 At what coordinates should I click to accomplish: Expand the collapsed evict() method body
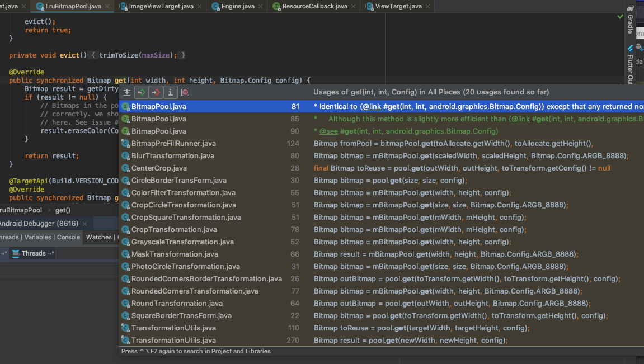(93, 55)
